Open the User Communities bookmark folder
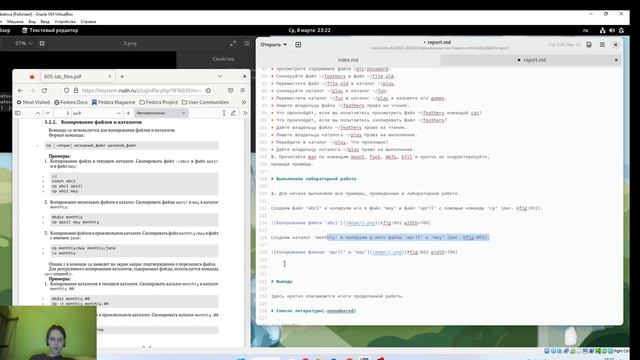The image size is (640, 360). click(205, 102)
